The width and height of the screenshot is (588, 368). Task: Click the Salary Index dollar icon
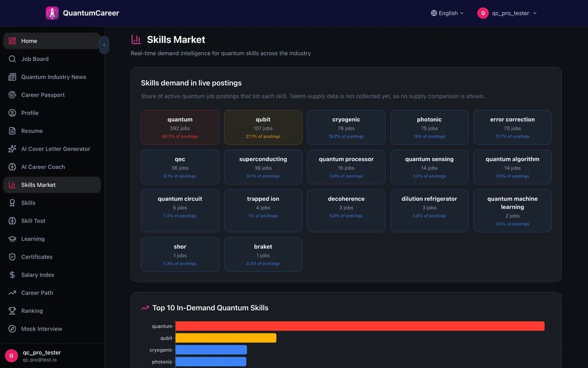13,275
